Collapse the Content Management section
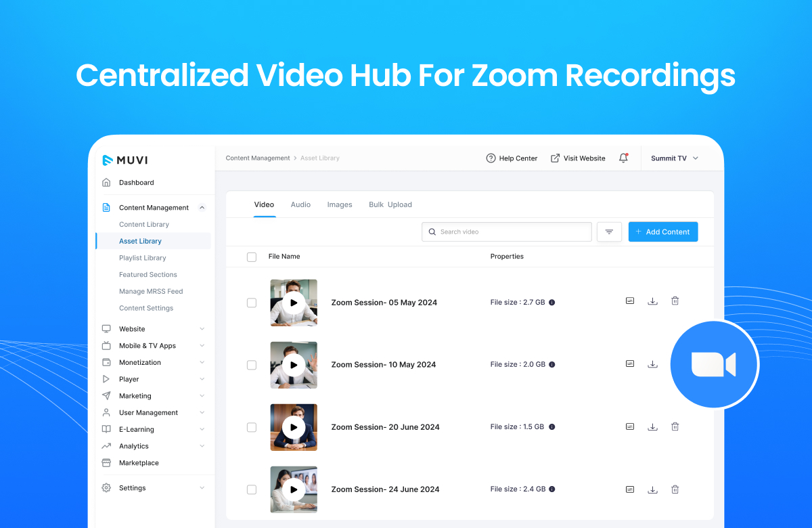Image resolution: width=812 pixels, height=528 pixels. point(202,208)
